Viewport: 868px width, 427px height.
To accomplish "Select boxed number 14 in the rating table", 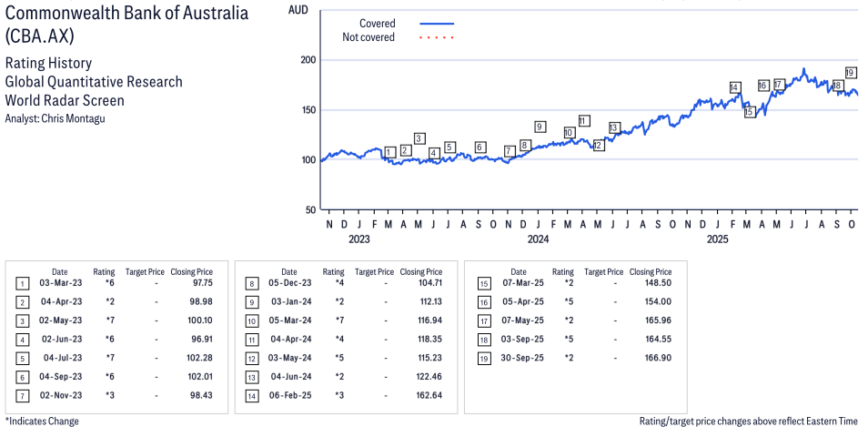I will [250, 396].
